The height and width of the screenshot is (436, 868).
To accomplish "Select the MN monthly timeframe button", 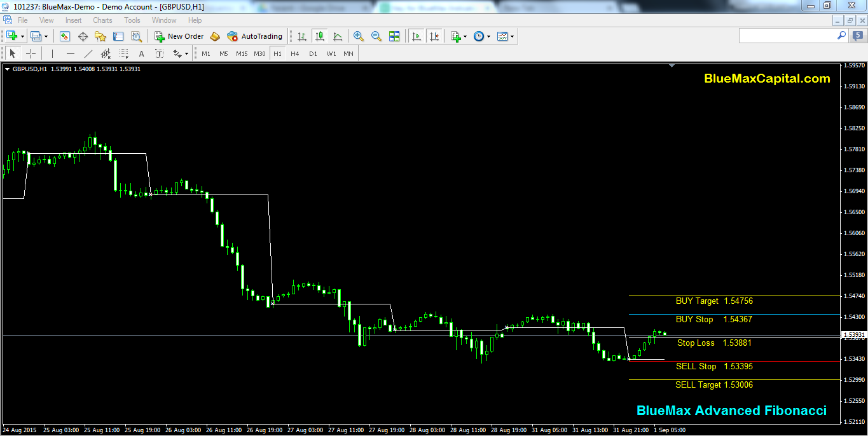I will click(348, 53).
